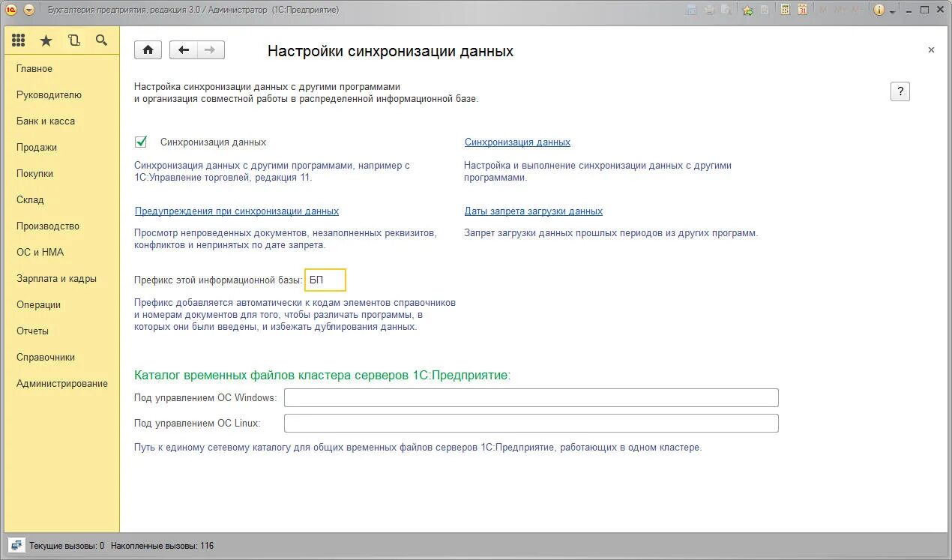Uncheck the Синхронизация данных checkbox
The width and height of the screenshot is (952, 560).
point(140,141)
